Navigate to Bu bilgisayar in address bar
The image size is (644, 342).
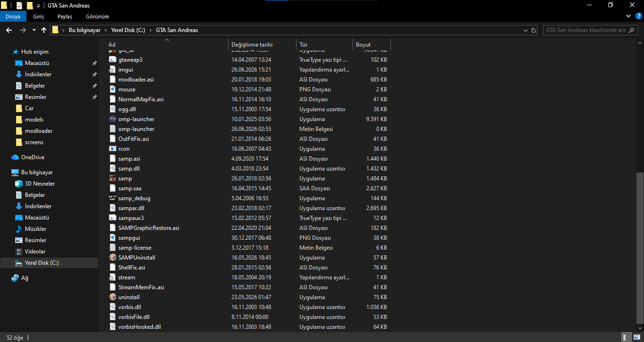(x=85, y=30)
